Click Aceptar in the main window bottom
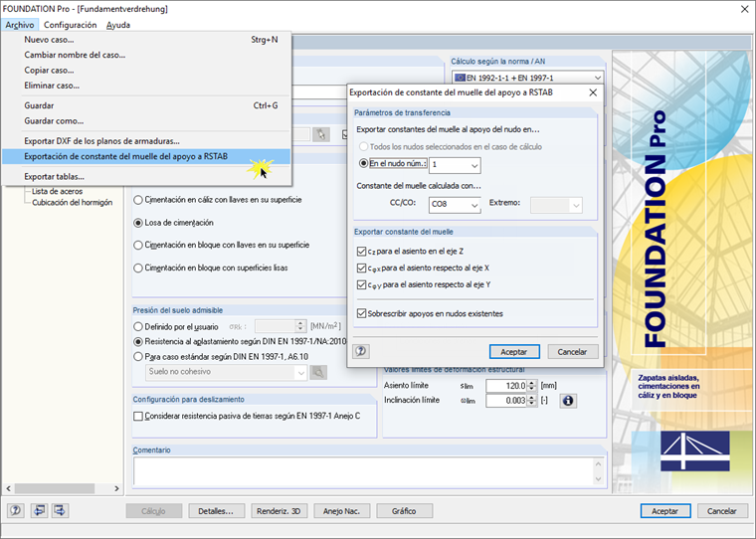 pos(664,511)
